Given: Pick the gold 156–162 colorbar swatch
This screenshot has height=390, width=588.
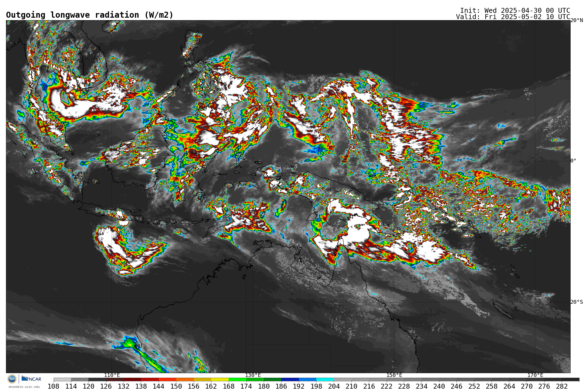Looking at the screenshot, I should (202, 380).
